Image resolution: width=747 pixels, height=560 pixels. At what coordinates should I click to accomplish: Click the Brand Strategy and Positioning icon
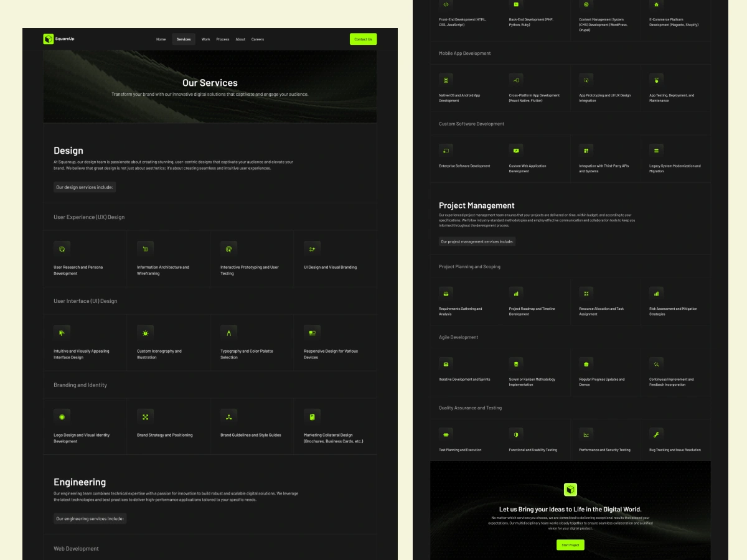(145, 417)
